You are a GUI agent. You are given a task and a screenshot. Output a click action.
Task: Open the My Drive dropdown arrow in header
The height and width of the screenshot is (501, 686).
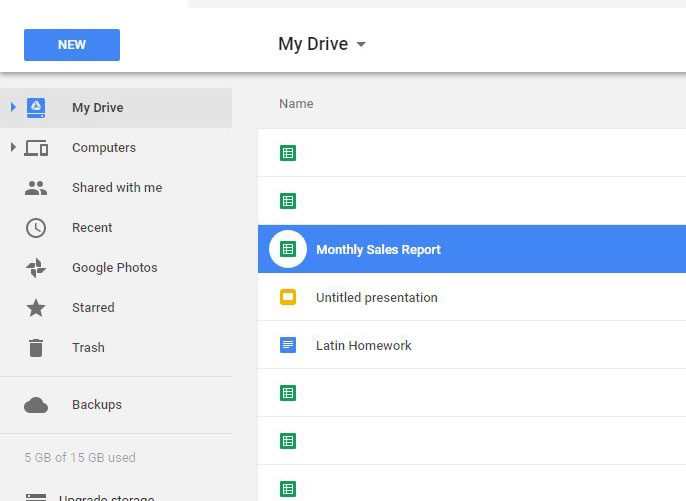361,45
